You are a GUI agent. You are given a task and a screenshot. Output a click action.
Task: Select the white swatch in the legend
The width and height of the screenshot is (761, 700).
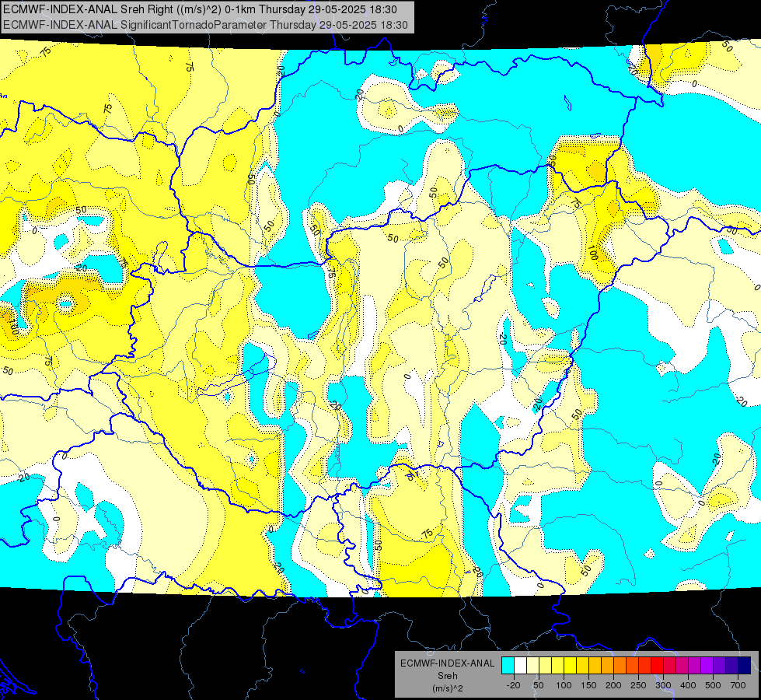(x=520, y=665)
